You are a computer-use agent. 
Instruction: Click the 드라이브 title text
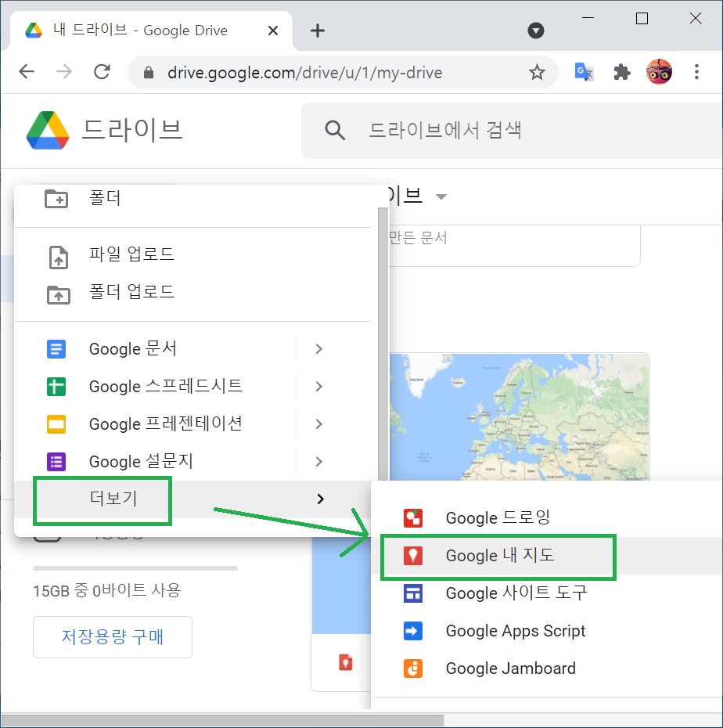coord(131,130)
